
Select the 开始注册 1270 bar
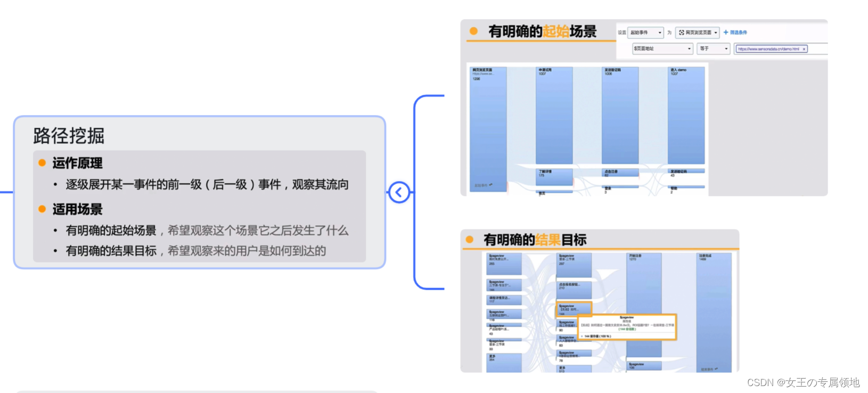coord(644,305)
